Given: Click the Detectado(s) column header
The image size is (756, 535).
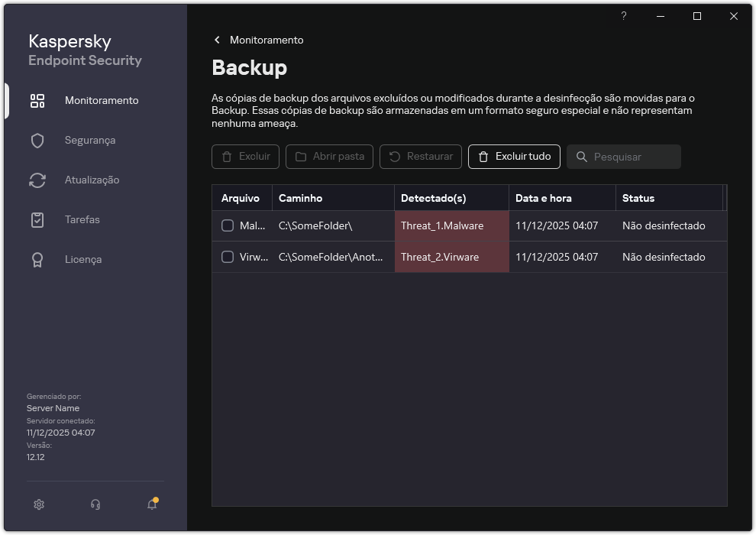Looking at the screenshot, I should [x=433, y=197].
